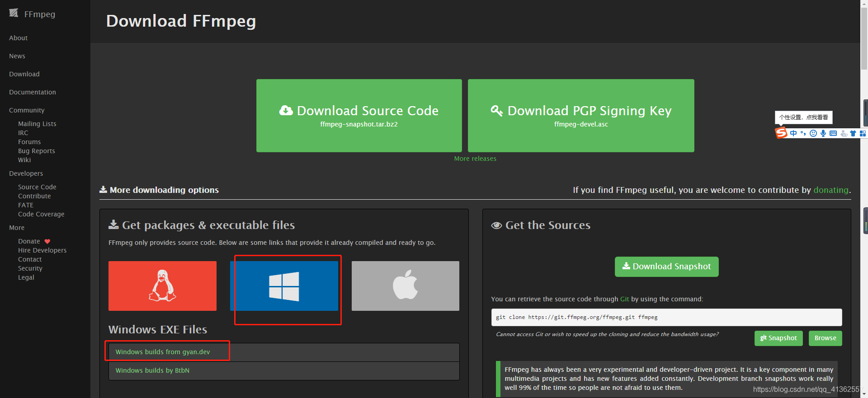This screenshot has height=398, width=868.
Task: Open Documentation from sidebar
Action: coord(33,92)
